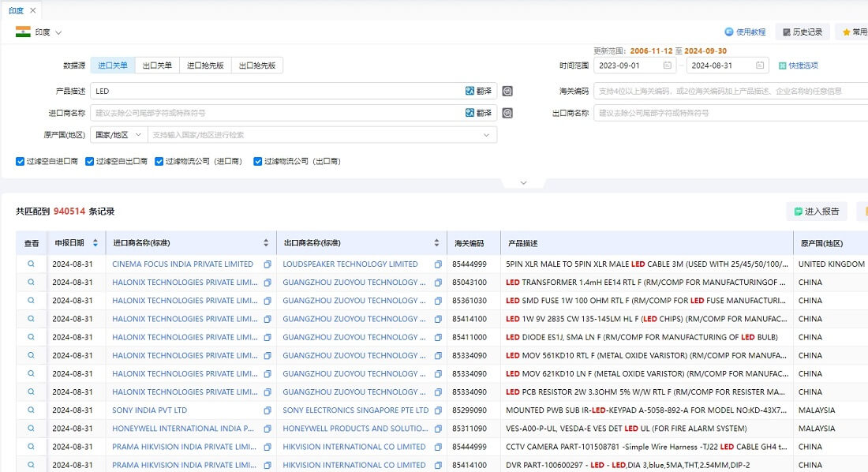This screenshot has width=868, height=472.
Task: Select the 进口关单 data source tab
Action: (x=112, y=66)
